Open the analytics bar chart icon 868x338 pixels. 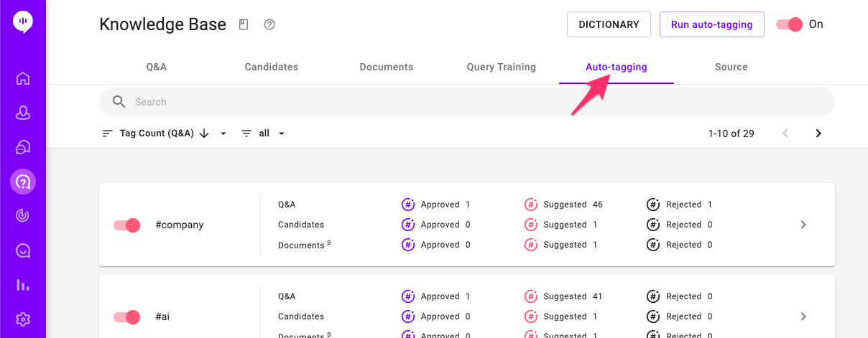(x=23, y=285)
